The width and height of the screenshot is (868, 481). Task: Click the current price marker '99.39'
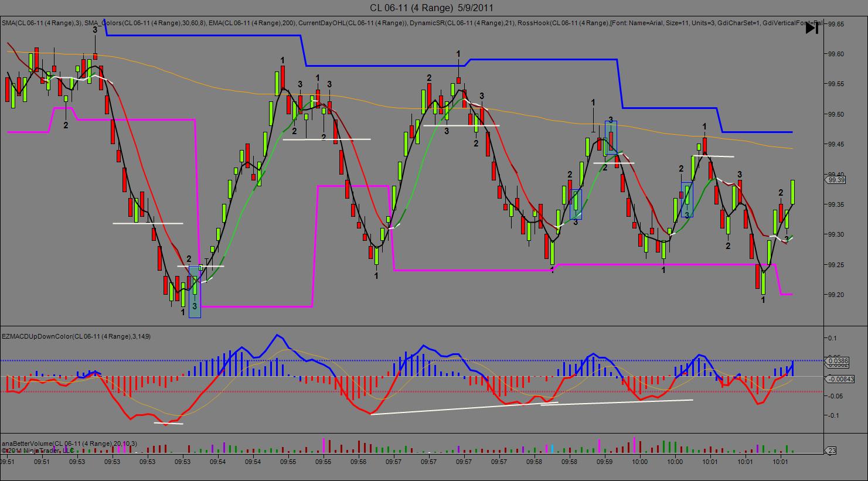click(x=836, y=180)
